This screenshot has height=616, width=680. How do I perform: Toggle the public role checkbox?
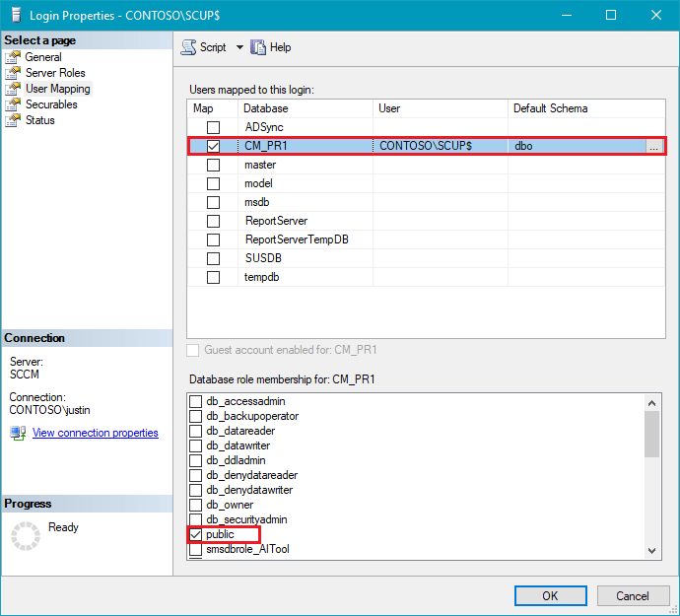pyautogui.click(x=195, y=534)
